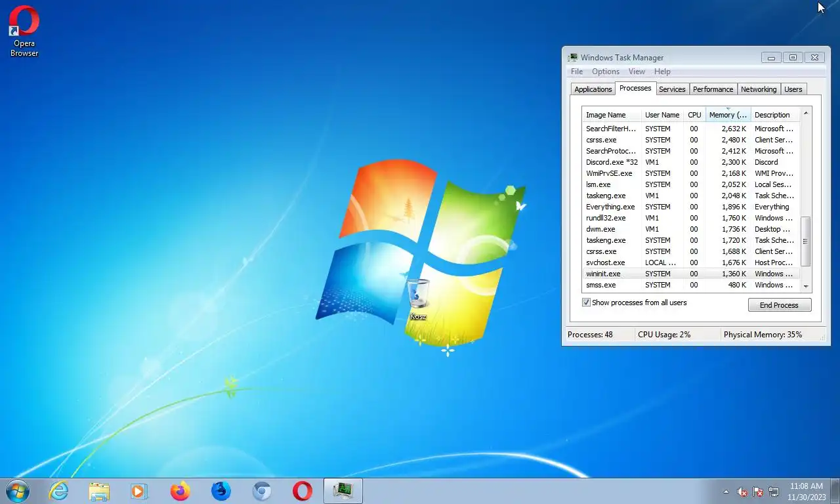Switch to the Processes tab

tap(635, 88)
